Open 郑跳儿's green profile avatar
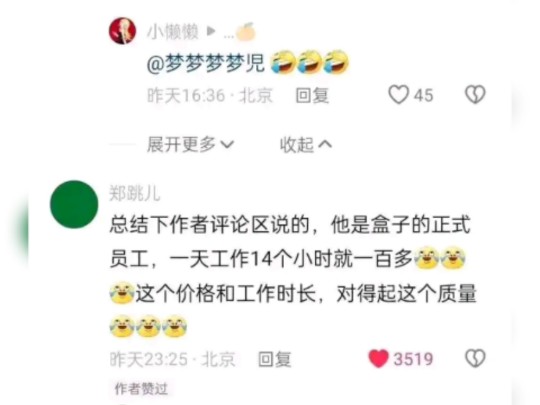The width and height of the screenshot is (540, 405). (74, 204)
